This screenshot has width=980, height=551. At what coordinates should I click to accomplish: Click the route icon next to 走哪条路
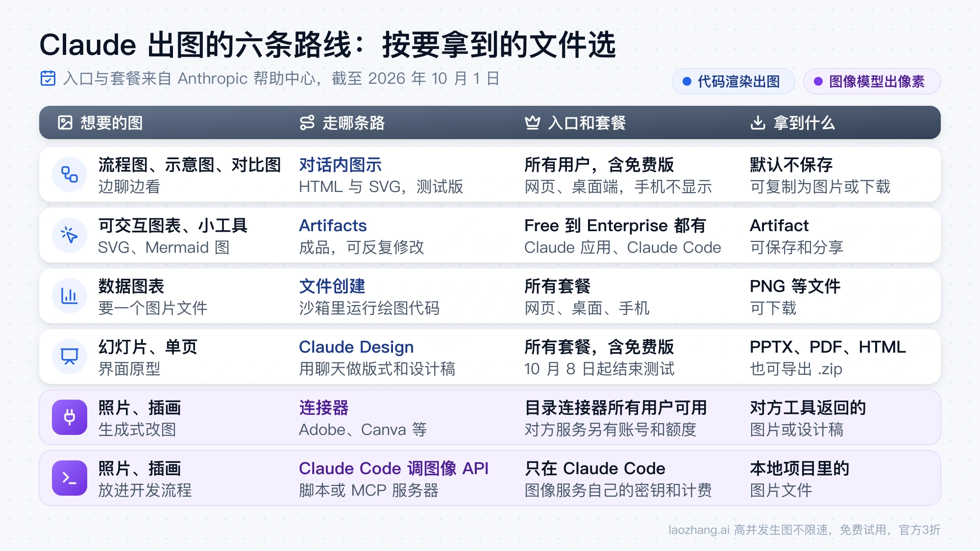coord(307,122)
